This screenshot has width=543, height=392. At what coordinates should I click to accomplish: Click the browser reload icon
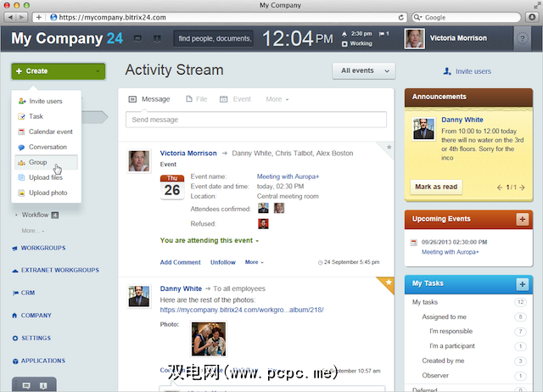pyautogui.click(x=401, y=17)
